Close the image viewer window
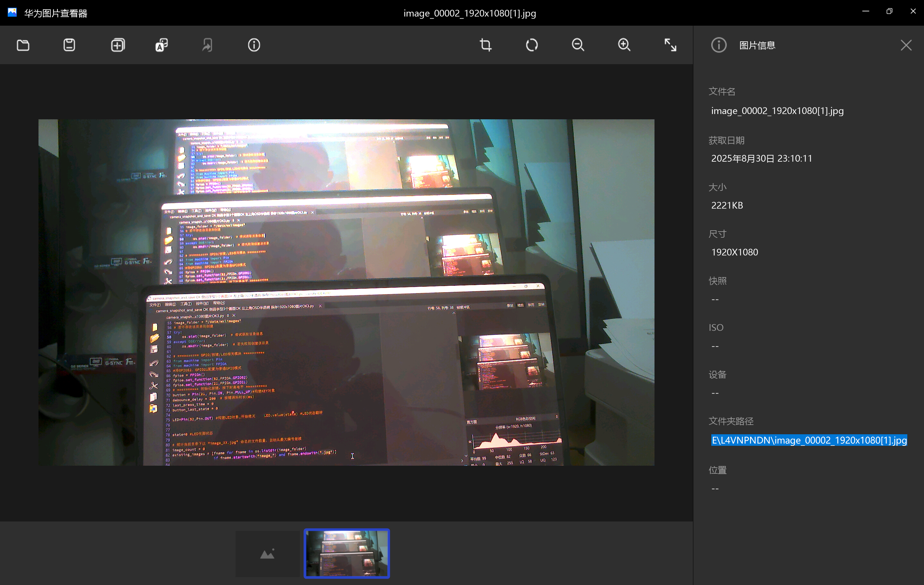The image size is (924, 585). click(913, 12)
